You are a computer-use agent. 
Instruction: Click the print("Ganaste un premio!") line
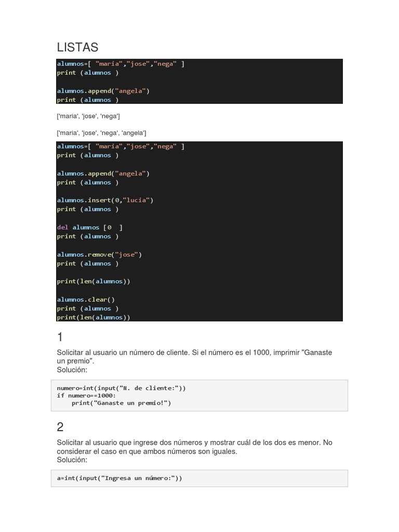121,403
